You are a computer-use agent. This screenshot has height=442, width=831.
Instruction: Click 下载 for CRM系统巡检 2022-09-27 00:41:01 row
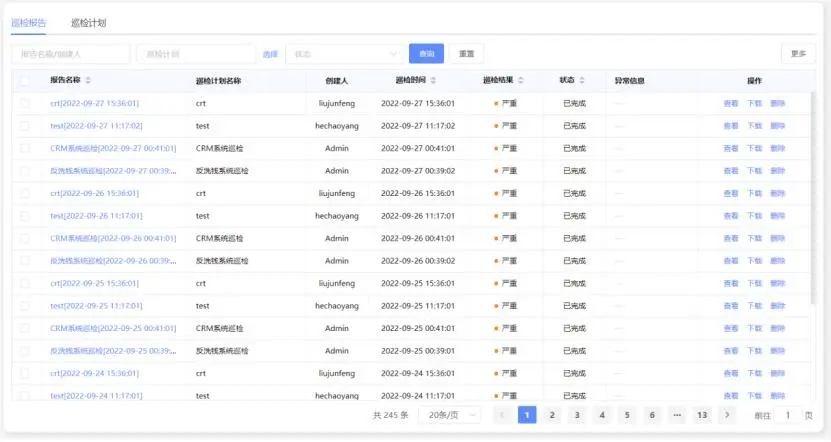coord(754,148)
